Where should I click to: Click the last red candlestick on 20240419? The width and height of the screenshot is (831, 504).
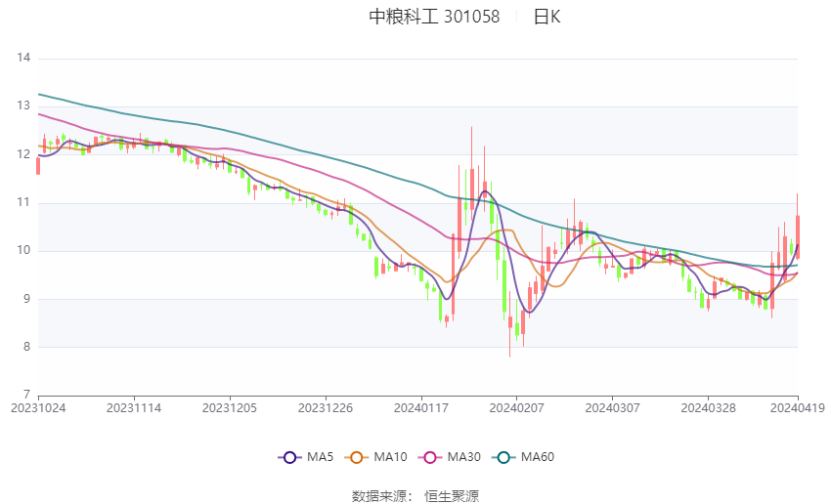coord(797,236)
